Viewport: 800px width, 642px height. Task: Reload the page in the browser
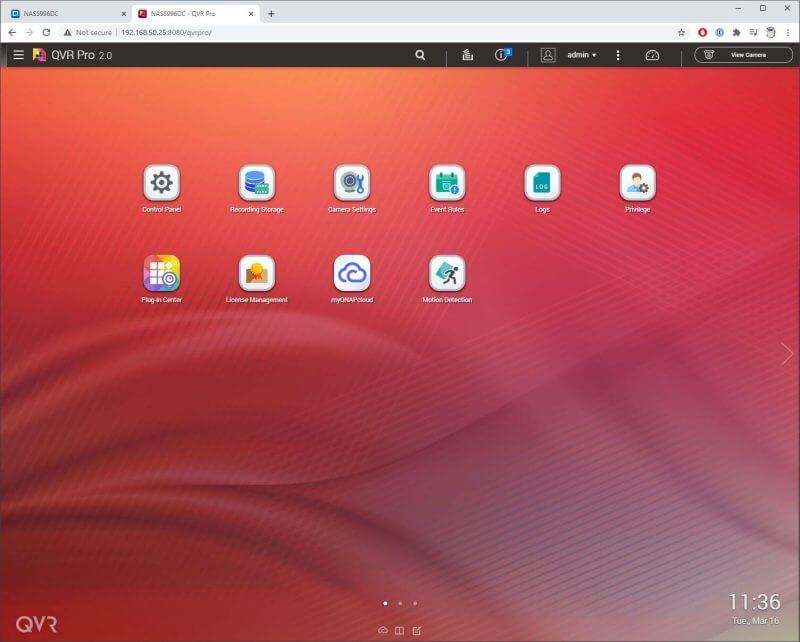point(46,32)
